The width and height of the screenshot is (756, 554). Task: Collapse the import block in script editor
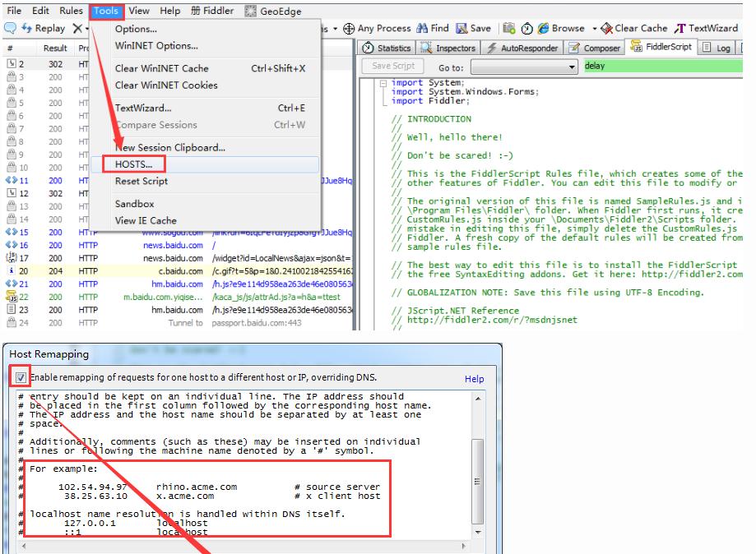click(x=383, y=83)
